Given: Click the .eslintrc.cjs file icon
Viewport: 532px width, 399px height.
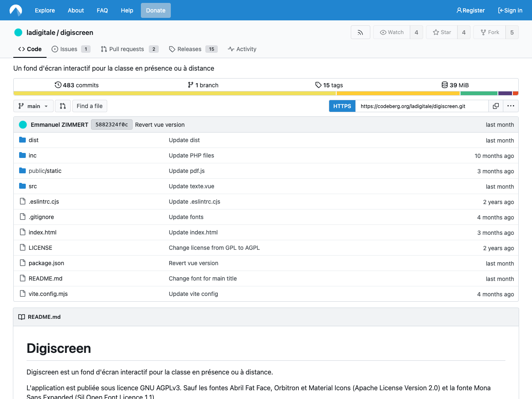Looking at the screenshot, I should [x=22, y=202].
